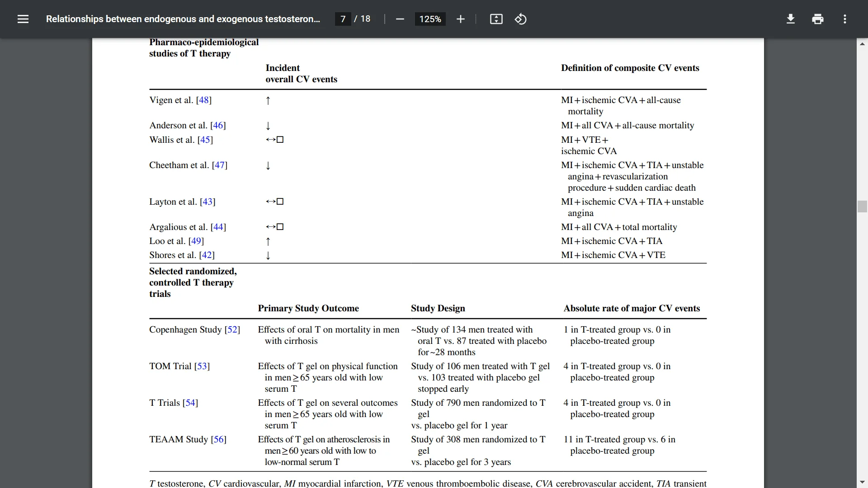Open reference 54 for T Trials
This screenshot has width=868, height=488.
[x=190, y=403]
